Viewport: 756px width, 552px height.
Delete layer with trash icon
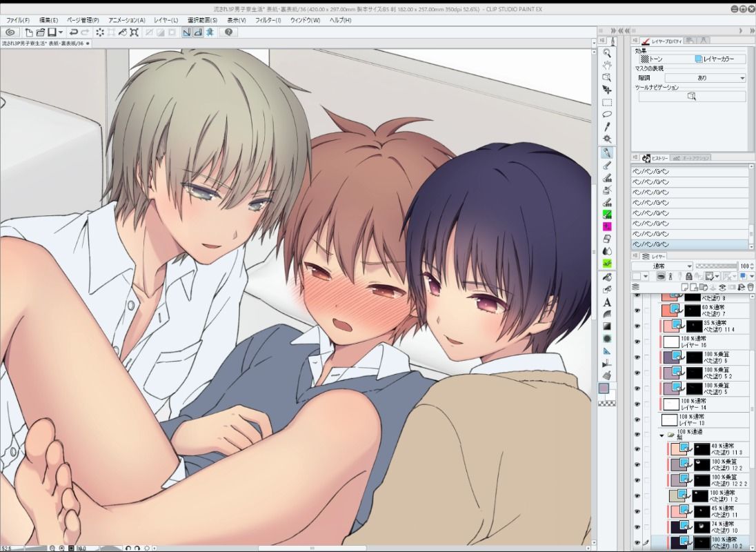[x=750, y=287]
